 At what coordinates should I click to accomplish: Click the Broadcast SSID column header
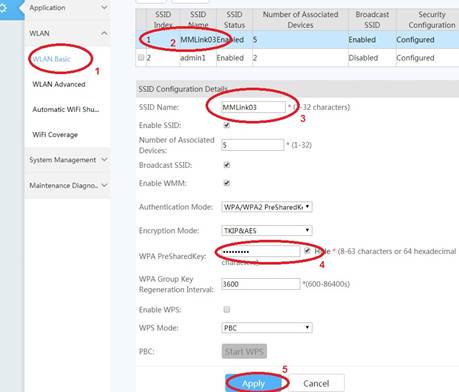click(372, 20)
